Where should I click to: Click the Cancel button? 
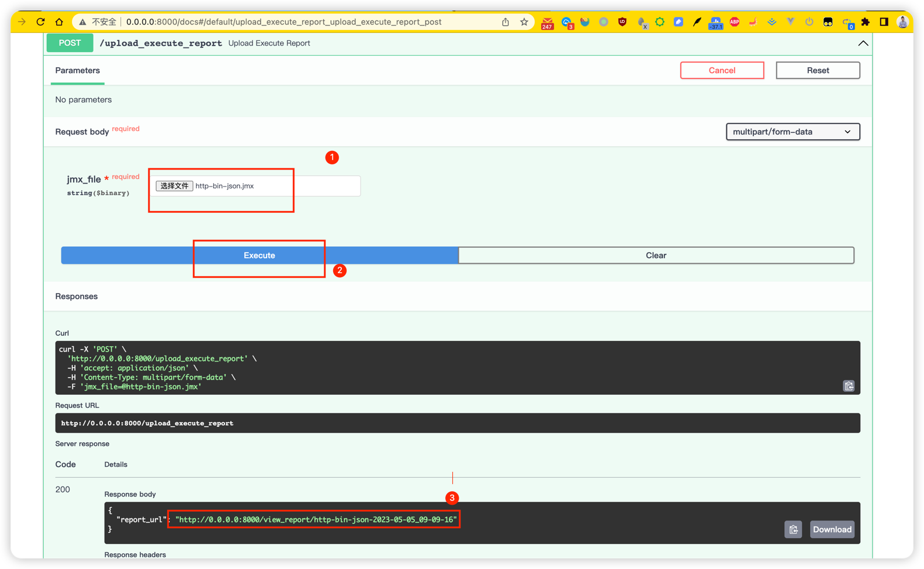point(722,70)
